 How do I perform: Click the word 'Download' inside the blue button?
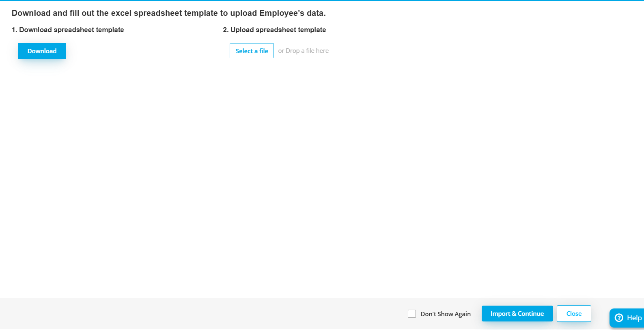coord(42,51)
